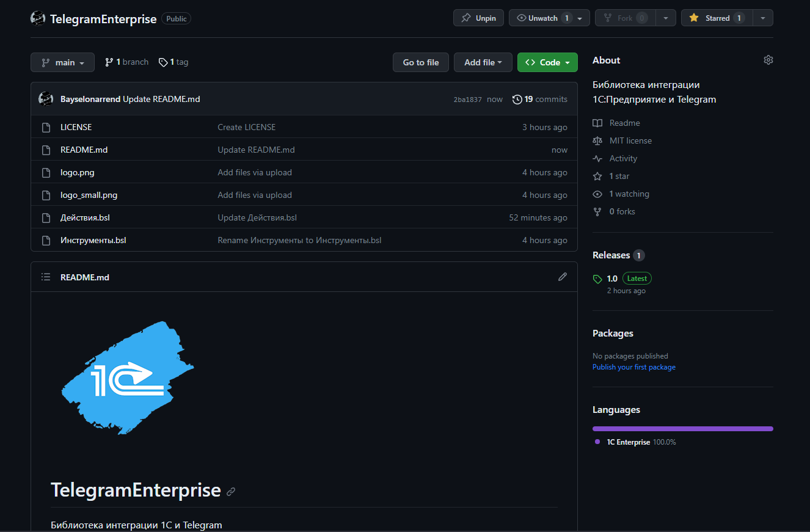Viewport: 810px width, 532px height.
Task: Open About settings gear icon
Action: click(768, 60)
